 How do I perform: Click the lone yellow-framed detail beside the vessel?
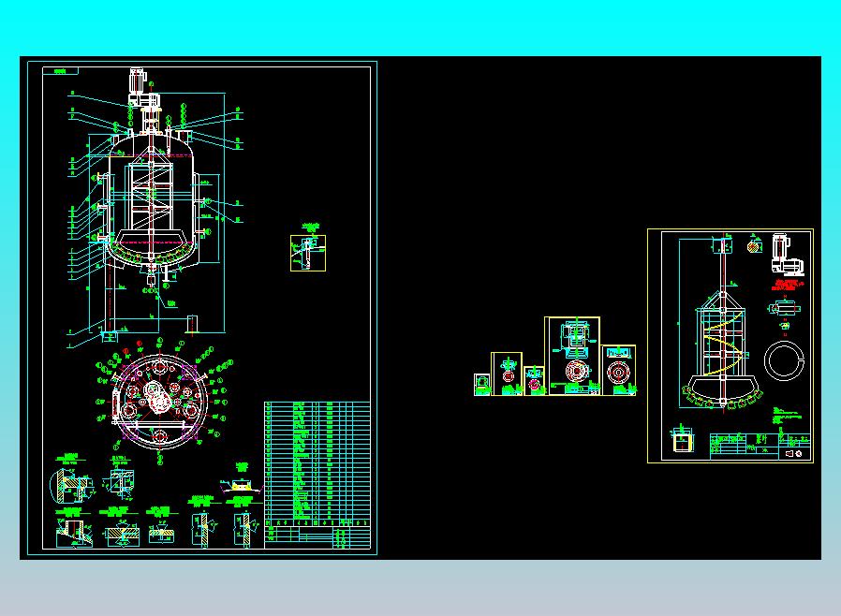[x=308, y=253]
